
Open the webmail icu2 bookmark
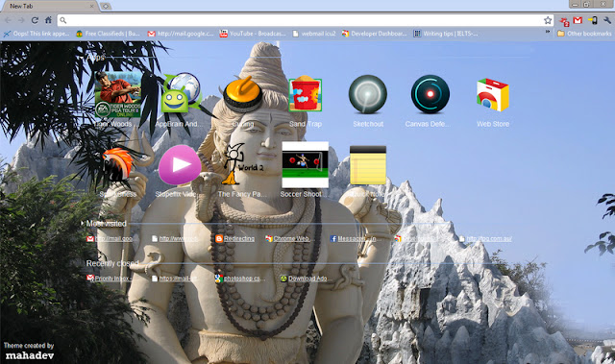pyautogui.click(x=314, y=34)
